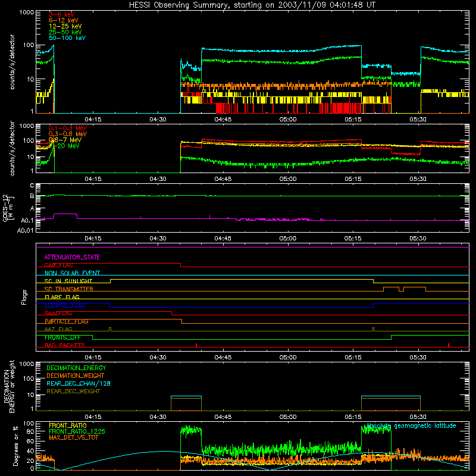Click the 0.3-0.8 MeV legend entry
Screen dimensions: 476x476
point(68,134)
